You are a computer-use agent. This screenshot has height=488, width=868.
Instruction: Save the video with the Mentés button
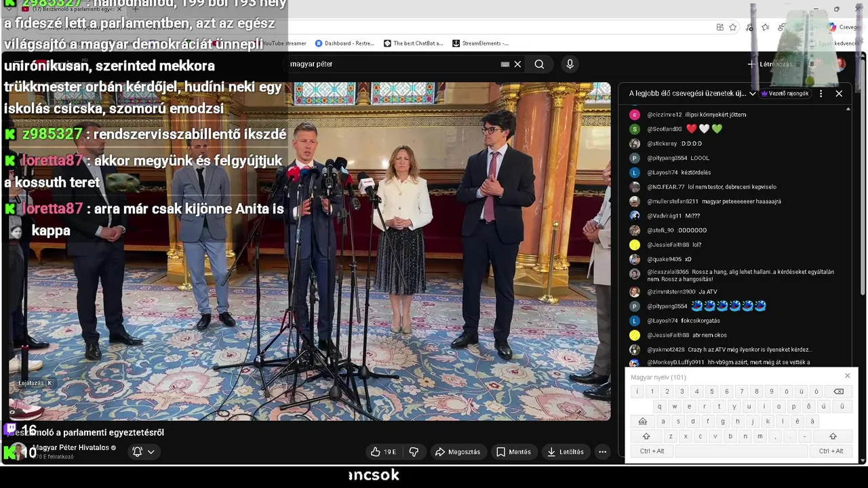pos(513,451)
